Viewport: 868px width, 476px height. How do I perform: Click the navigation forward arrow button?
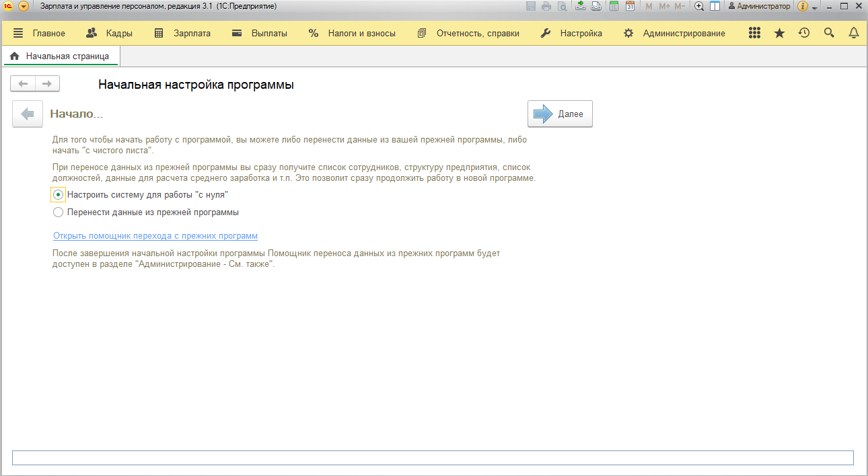pos(47,83)
